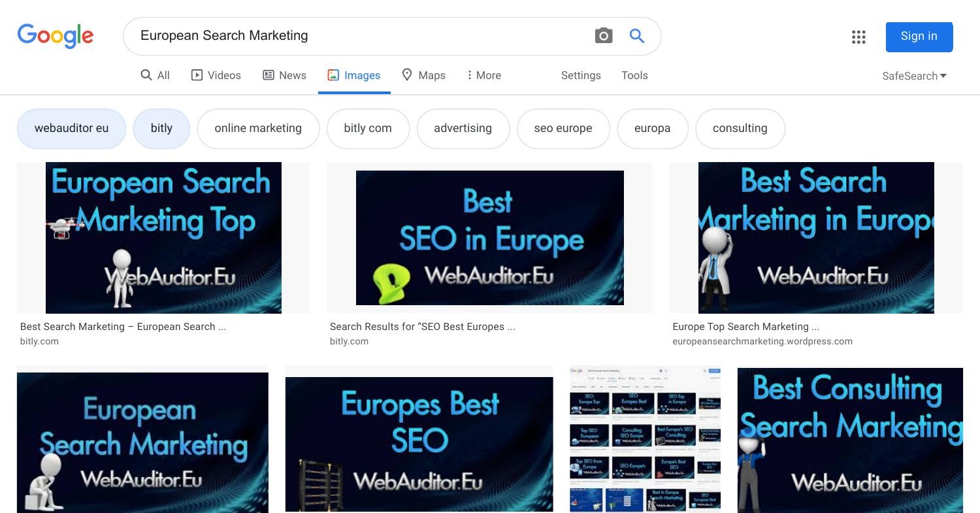The width and height of the screenshot is (980, 513).
Task: Open the News results tab
Action: tap(285, 75)
